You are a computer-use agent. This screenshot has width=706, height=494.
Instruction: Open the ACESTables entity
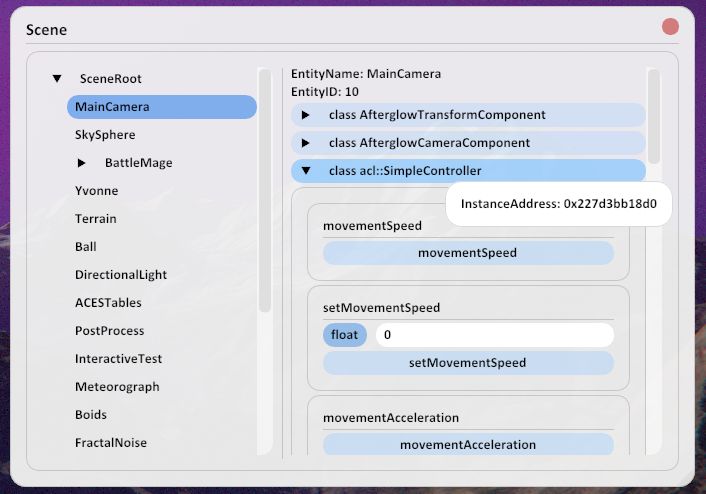tap(108, 303)
